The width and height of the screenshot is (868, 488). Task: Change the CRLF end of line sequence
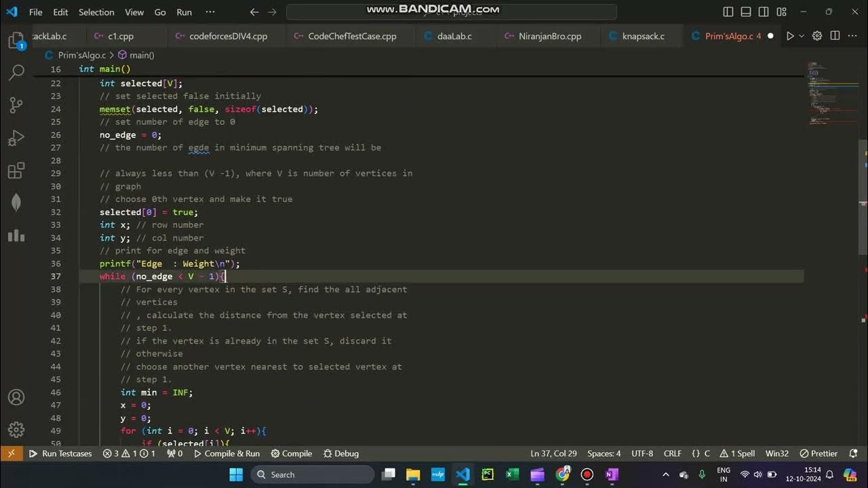(673, 453)
